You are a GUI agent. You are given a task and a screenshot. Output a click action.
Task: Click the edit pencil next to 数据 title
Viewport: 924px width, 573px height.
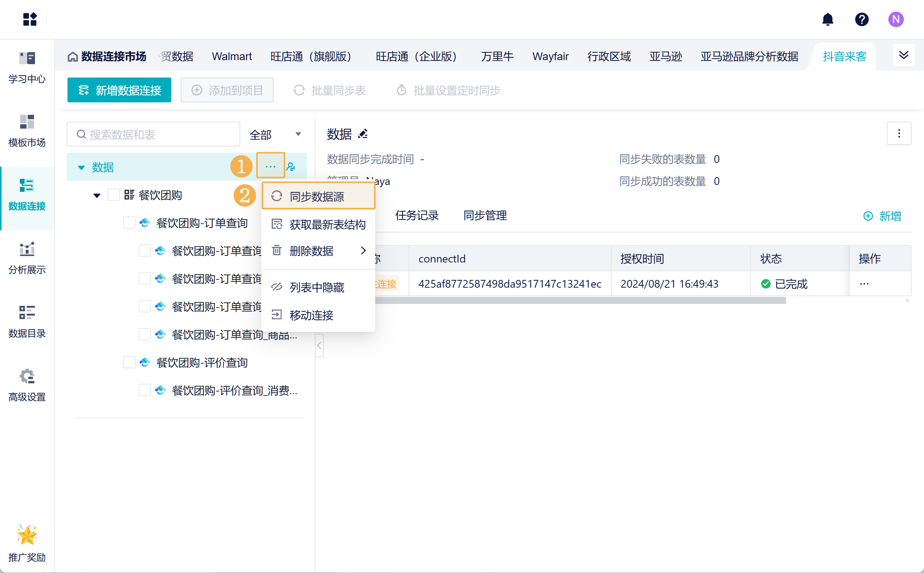point(363,134)
